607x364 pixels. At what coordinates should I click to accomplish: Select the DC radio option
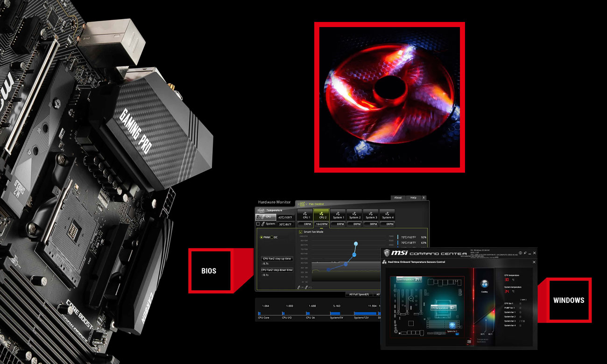pos(272,237)
